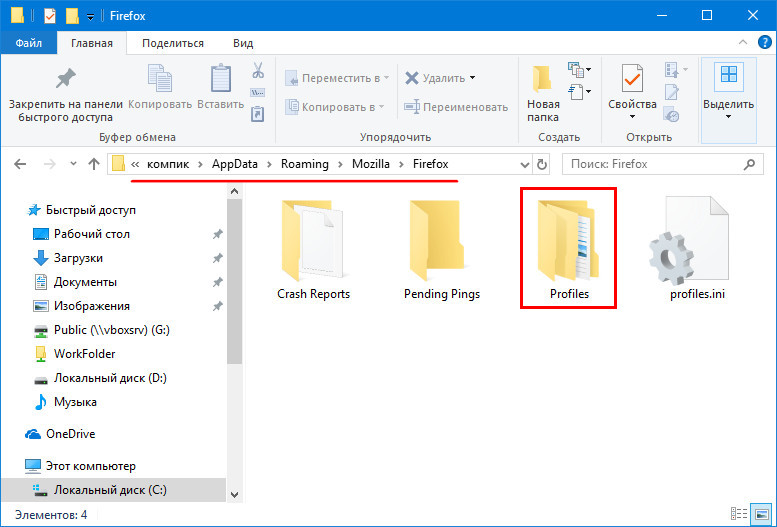The height and width of the screenshot is (527, 777).
Task: Create a new folder with Новая папка
Action: 543,90
